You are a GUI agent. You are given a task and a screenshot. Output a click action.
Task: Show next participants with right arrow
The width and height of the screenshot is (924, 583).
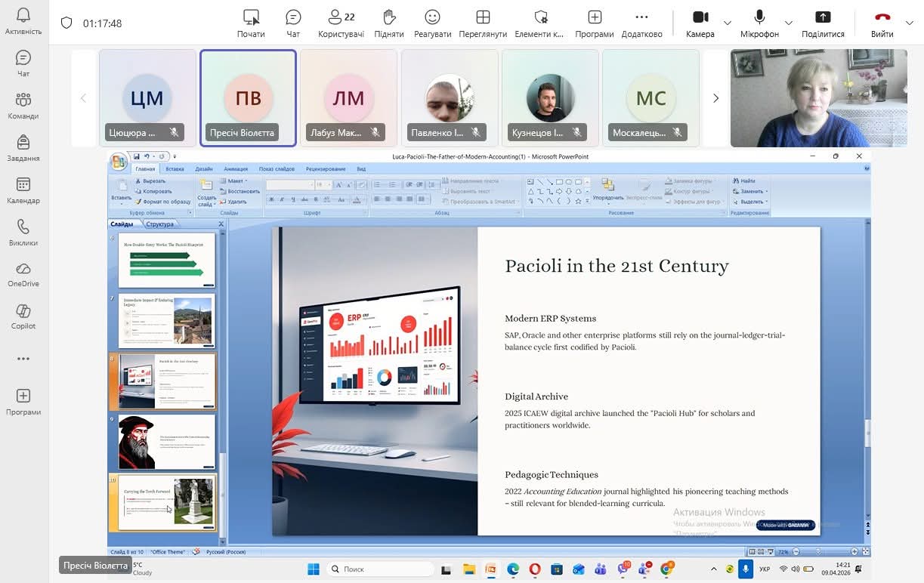(715, 98)
